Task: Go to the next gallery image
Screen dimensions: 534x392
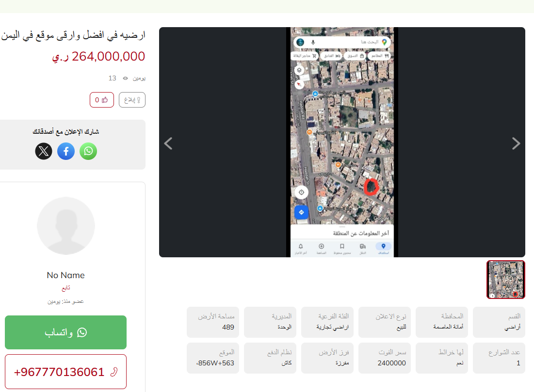Action: tap(516, 143)
